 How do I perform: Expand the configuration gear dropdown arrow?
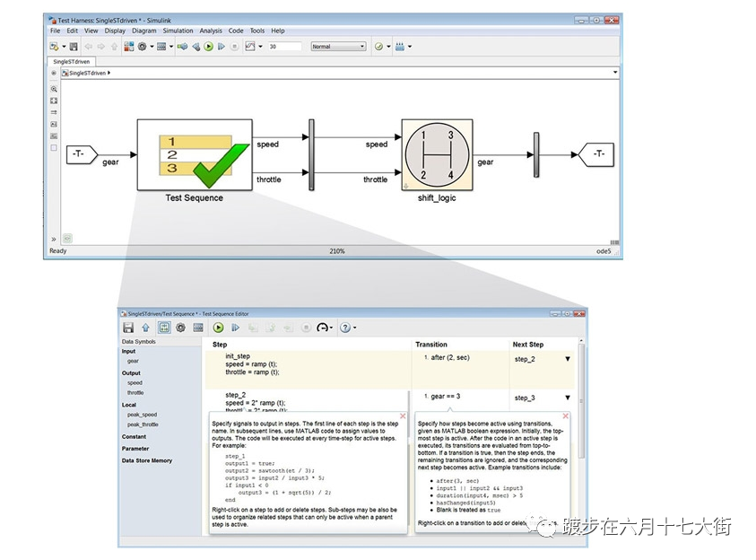point(152,47)
